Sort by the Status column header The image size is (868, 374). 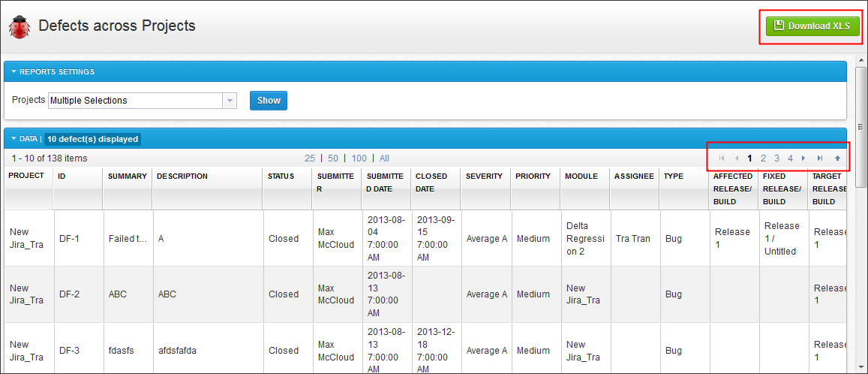(281, 176)
